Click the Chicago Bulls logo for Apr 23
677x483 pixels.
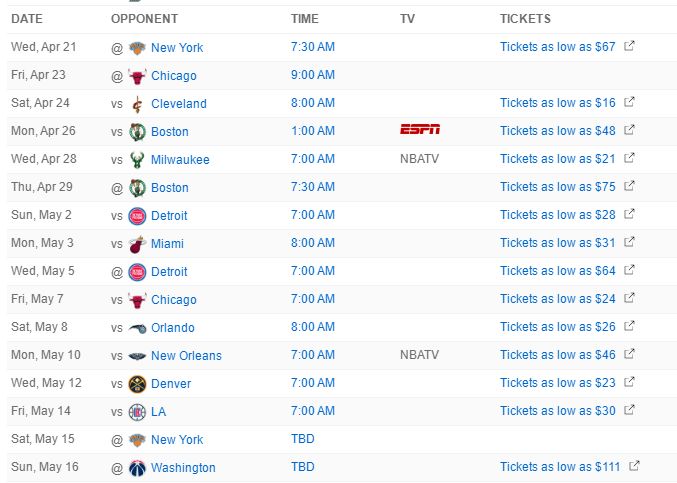[x=137, y=75]
